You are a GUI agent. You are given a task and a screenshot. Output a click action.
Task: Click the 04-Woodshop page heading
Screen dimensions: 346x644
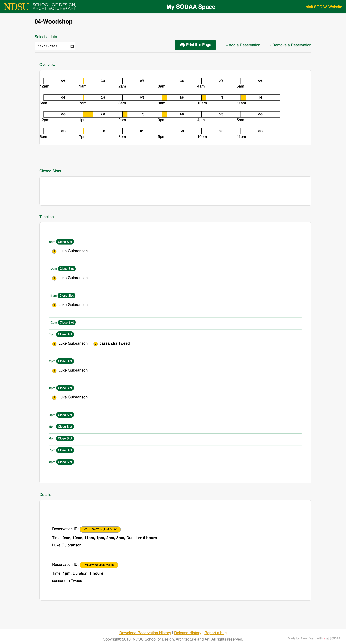tap(54, 21)
